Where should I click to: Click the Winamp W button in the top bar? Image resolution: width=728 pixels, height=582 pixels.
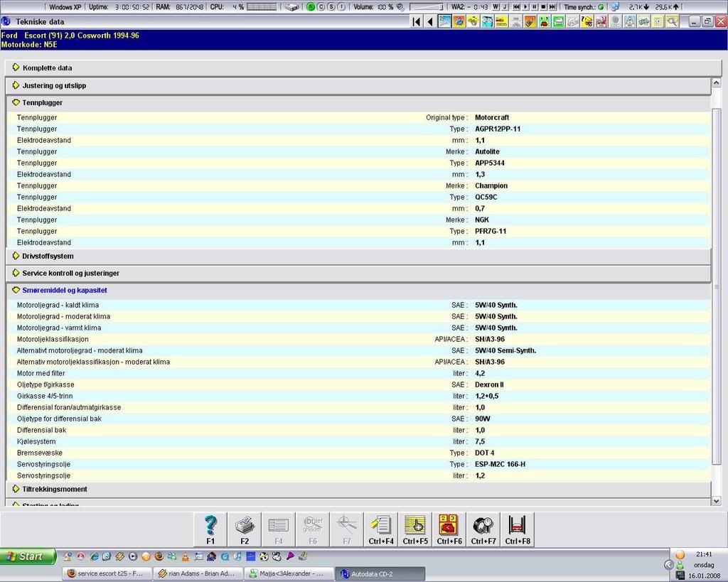pyautogui.click(x=496, y=7)
